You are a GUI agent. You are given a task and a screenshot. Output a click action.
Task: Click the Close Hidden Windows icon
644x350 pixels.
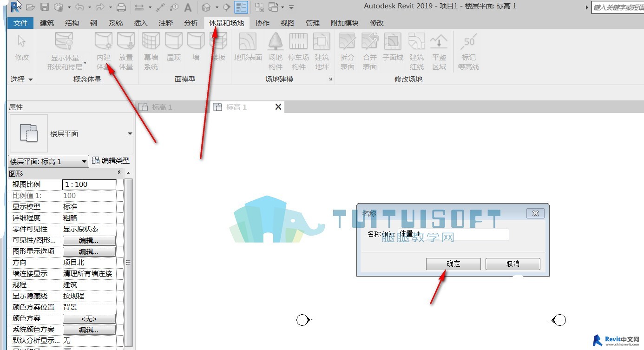[259, 7]
